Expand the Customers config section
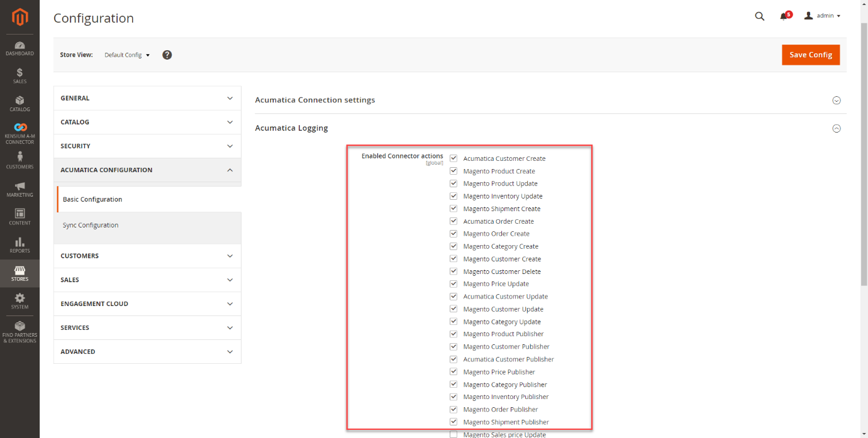 click(147, 256)
